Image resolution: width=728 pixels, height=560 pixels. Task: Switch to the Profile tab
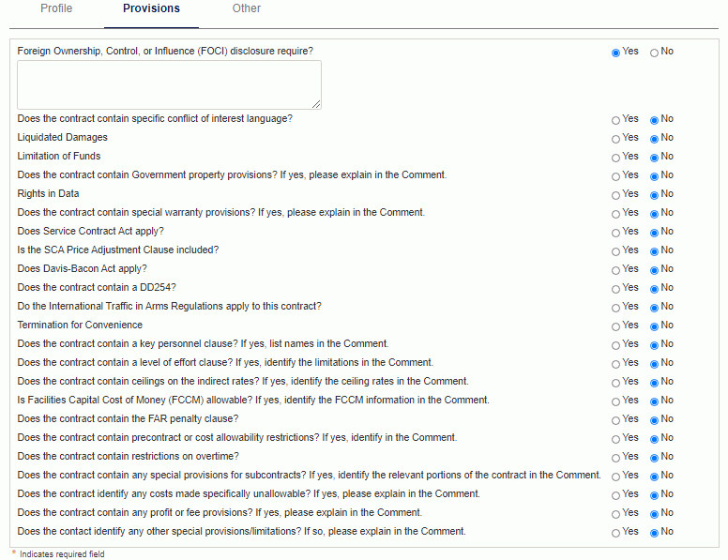click(x=56, y=8)
